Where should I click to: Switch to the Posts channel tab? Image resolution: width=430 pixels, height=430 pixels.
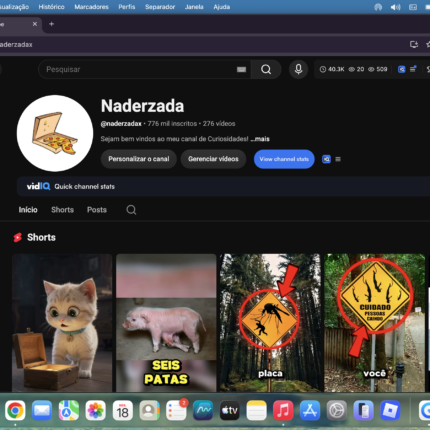[97, 210]
